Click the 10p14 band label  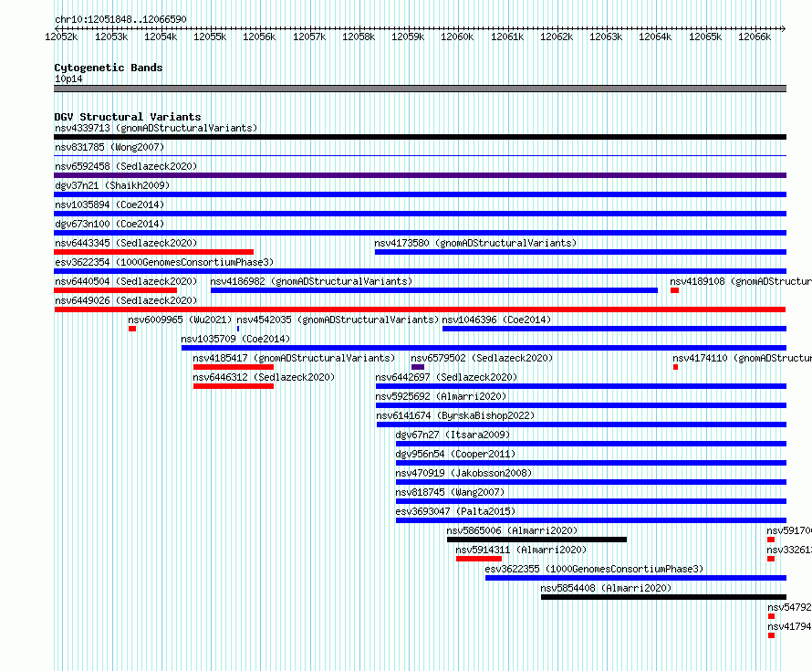pyautogui.click(x=68, y=79)
